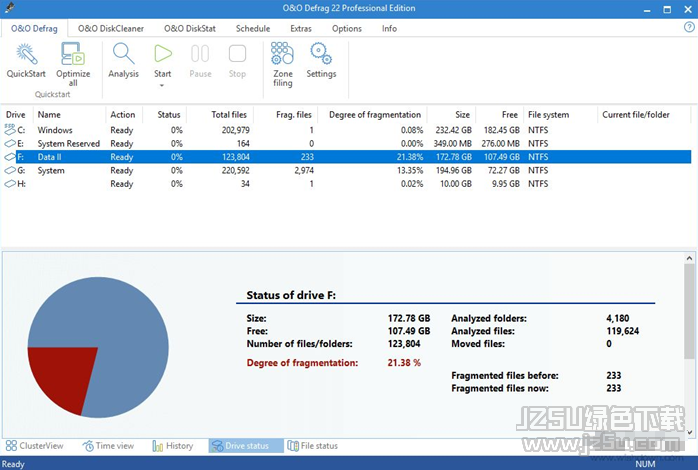
Task: Select the H: drive icon
Action: 10,184
